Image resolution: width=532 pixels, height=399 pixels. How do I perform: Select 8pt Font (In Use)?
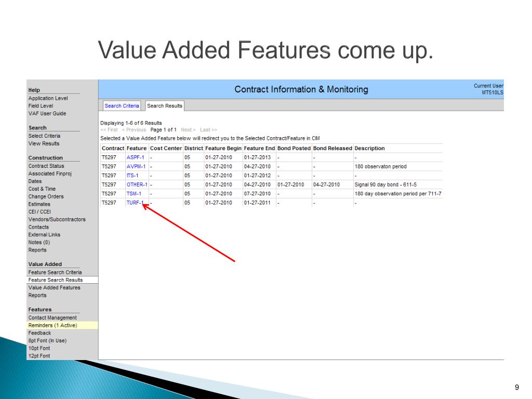point(47,341)
